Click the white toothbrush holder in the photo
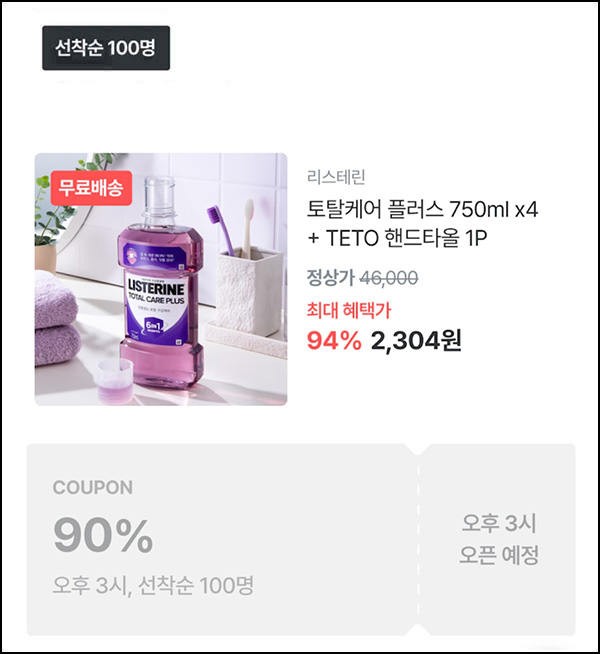 [x=250, y=289]
